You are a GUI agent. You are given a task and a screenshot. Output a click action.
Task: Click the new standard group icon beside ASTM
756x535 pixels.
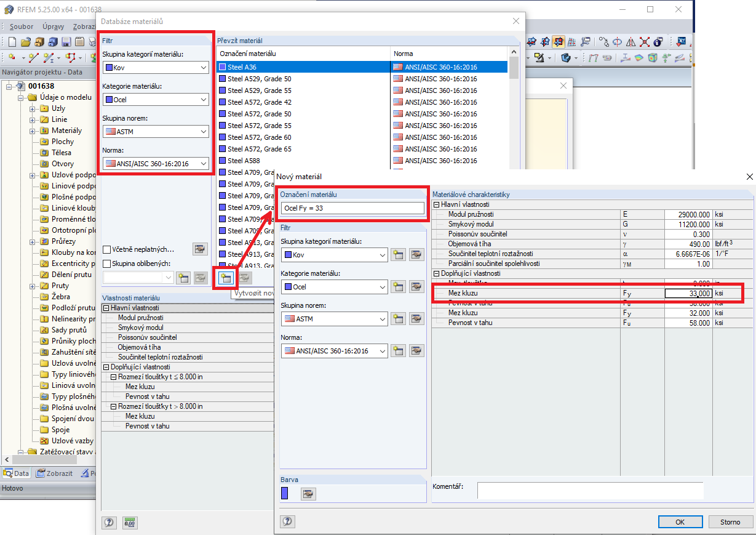pyautogui.click(x=398, y=319)
